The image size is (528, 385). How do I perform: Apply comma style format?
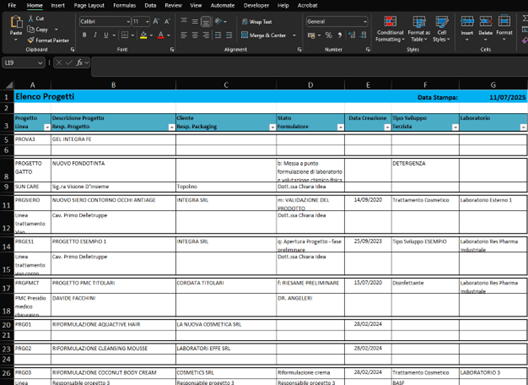point(339,35)
